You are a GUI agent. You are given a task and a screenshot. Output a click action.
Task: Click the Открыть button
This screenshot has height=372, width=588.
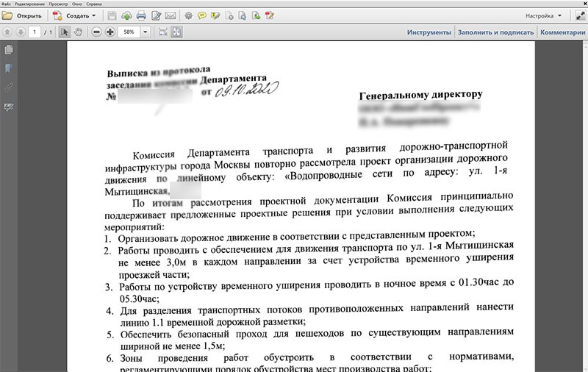[22, 15]
